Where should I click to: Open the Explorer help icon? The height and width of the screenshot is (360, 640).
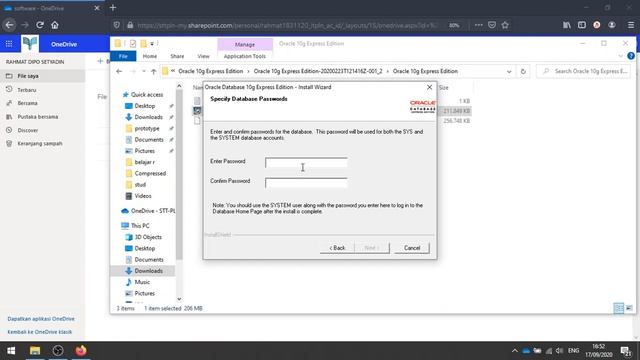coord(631,56)
